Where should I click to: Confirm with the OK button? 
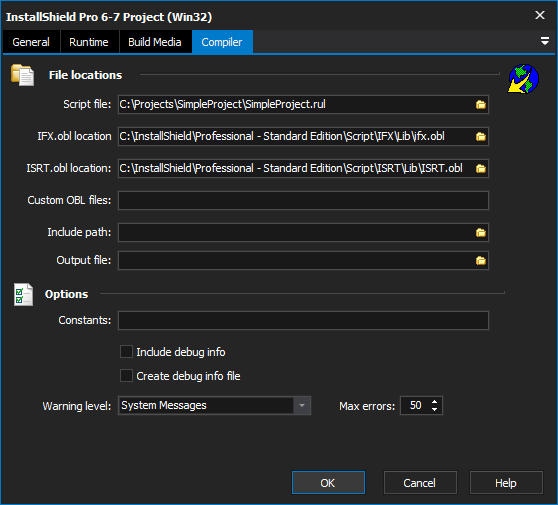(x=328, y=483)
